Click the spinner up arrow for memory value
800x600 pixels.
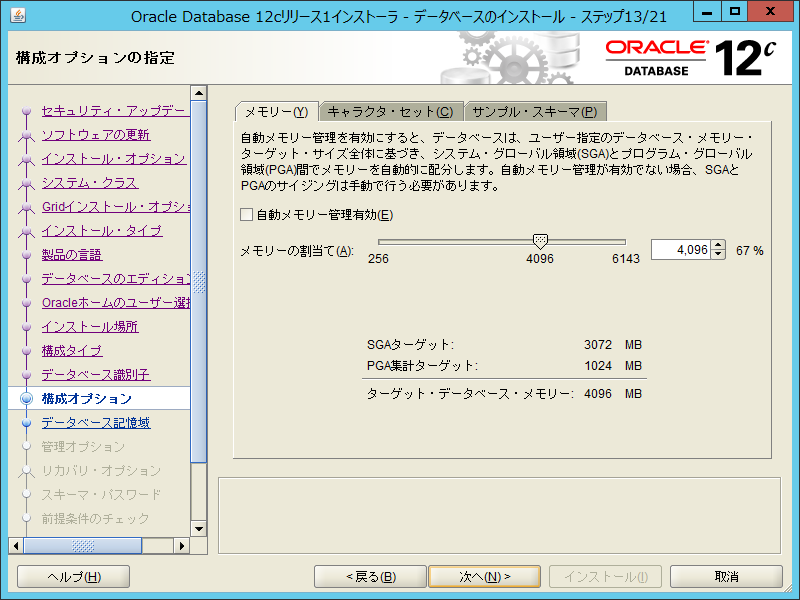718,245
